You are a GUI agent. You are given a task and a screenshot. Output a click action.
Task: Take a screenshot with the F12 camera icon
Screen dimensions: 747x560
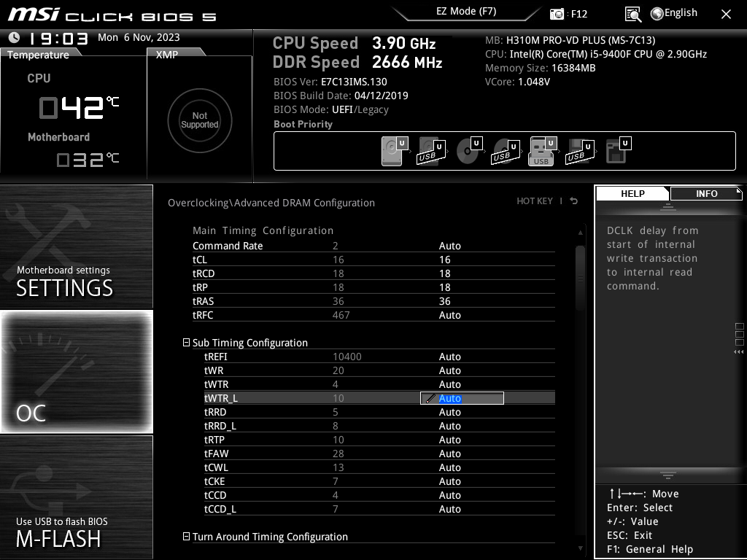[x=557, y=15]
